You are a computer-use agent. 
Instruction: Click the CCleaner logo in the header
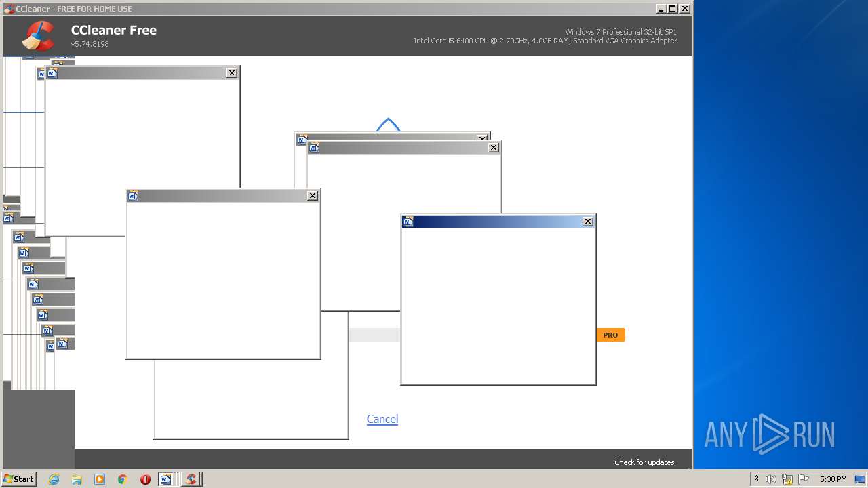(x=38, y=36)
